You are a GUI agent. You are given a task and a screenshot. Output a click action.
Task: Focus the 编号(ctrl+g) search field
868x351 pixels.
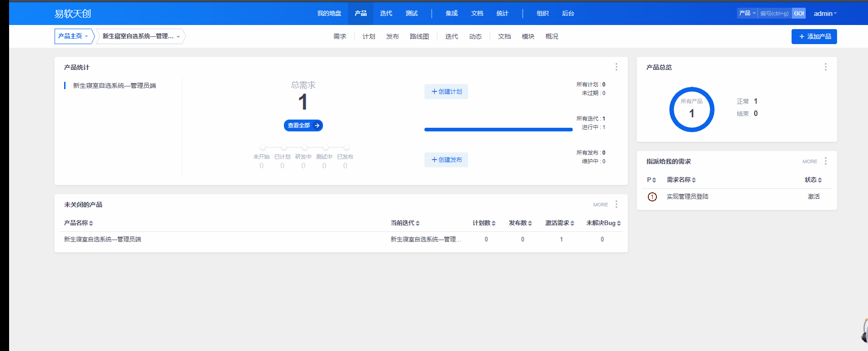click(775, 13)
